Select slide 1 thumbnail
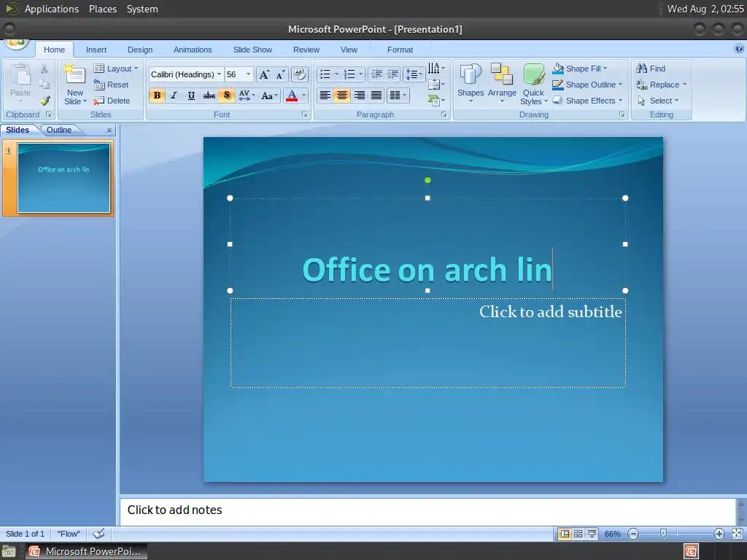Image resolution: width=747 pixels, height=560 pixels. 64,178
